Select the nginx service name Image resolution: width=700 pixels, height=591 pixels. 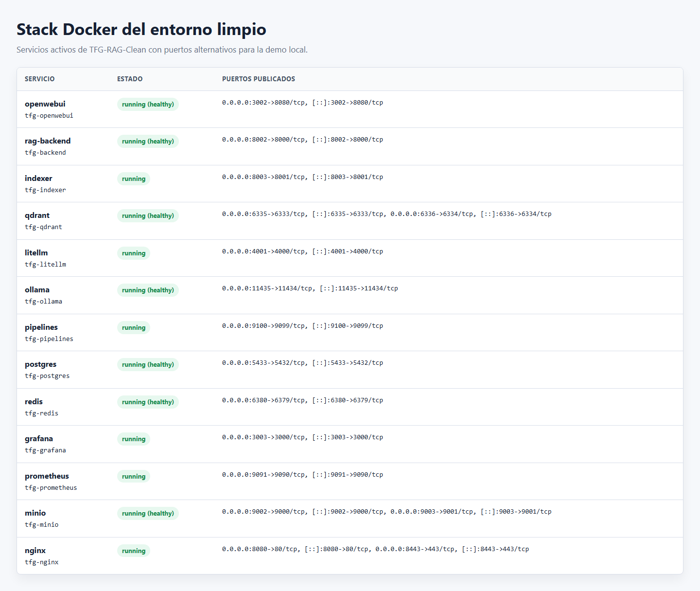click(x=35, y=551)
